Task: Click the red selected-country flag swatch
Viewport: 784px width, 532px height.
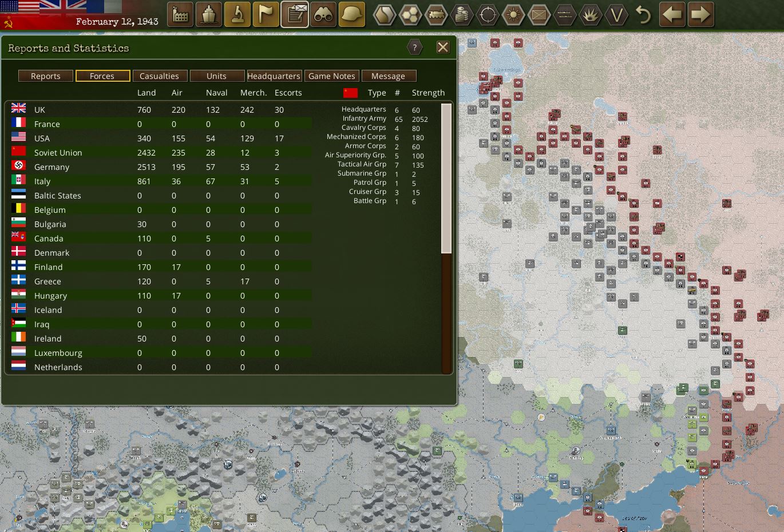Action: [x=350, y=93]
